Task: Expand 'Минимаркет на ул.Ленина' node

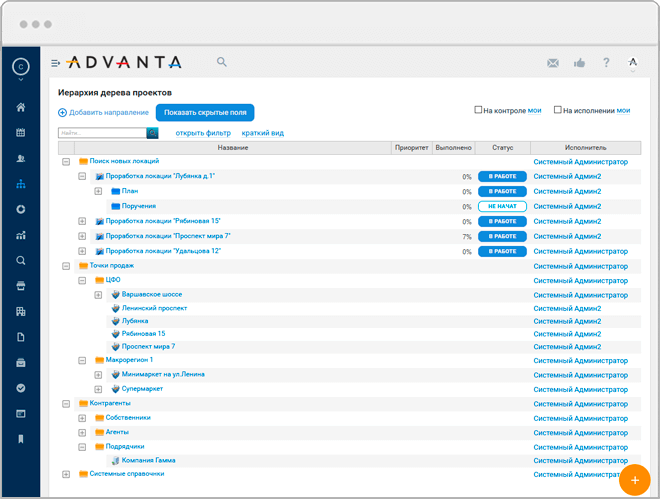Action: pyautogui.click(x=98, y=375)
